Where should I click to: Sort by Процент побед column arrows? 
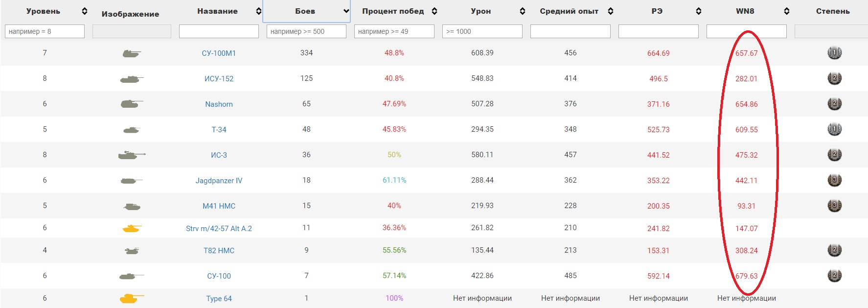(434, 11)
